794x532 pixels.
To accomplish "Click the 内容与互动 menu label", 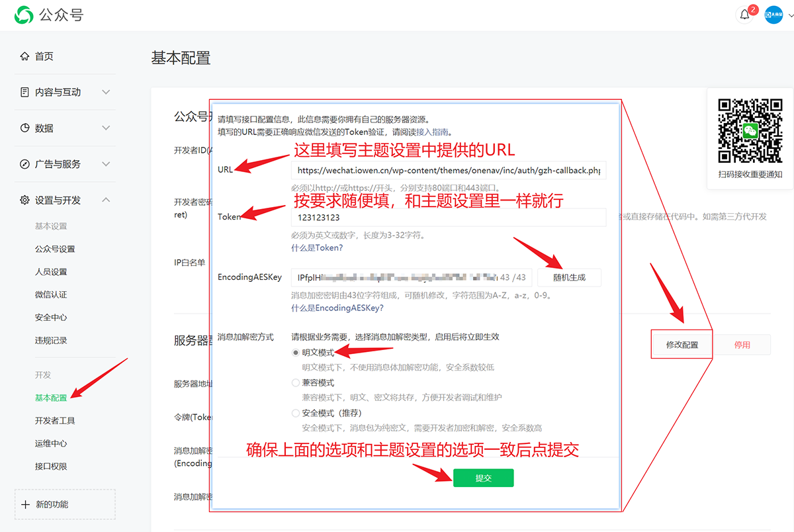I will pos(58,92).
